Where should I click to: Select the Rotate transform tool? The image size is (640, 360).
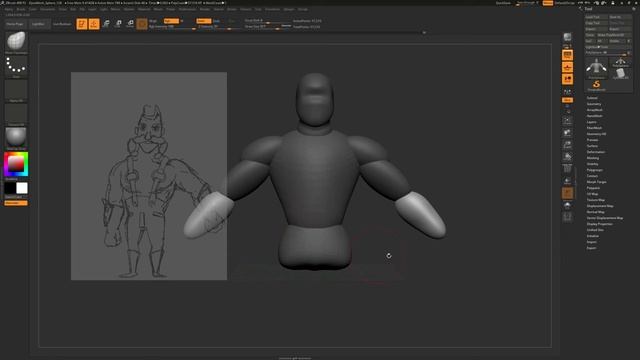[x=130, y=24]
